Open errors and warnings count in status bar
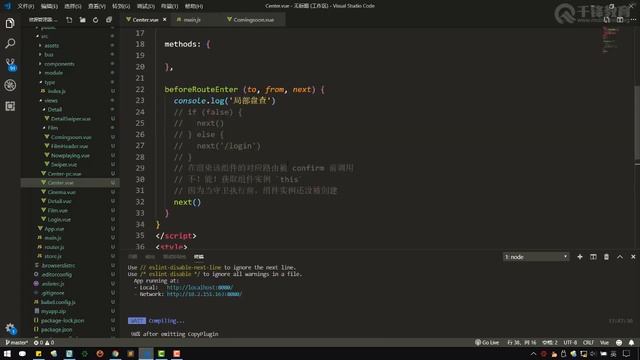 (44, 342)
